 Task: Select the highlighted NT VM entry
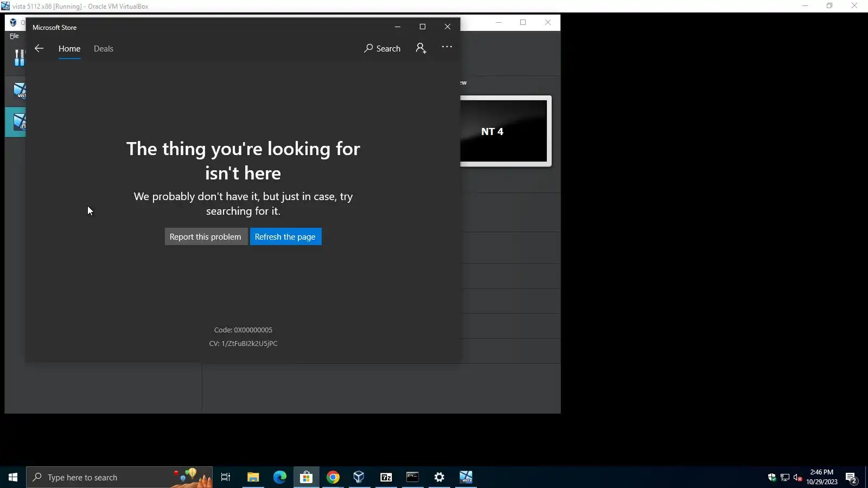click(x=16, y=121)
